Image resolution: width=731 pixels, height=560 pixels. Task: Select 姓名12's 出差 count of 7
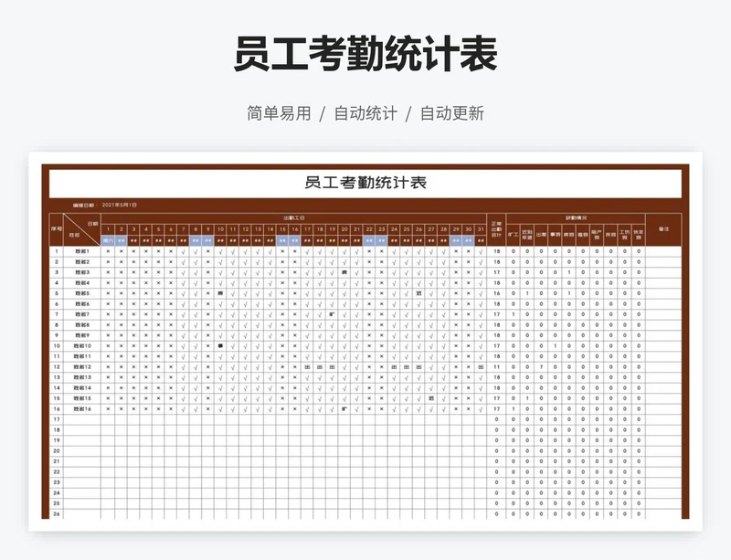pos(541,367)
